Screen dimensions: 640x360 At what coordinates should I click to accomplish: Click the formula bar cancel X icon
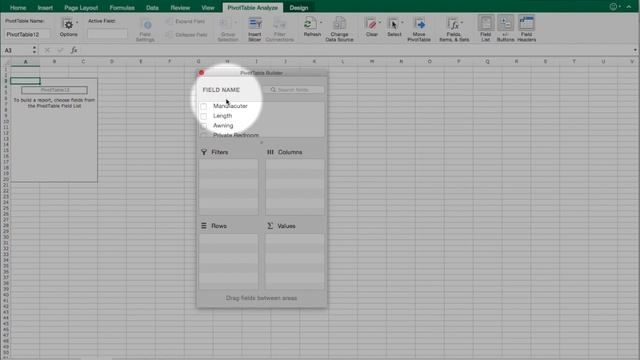point(47,50)
